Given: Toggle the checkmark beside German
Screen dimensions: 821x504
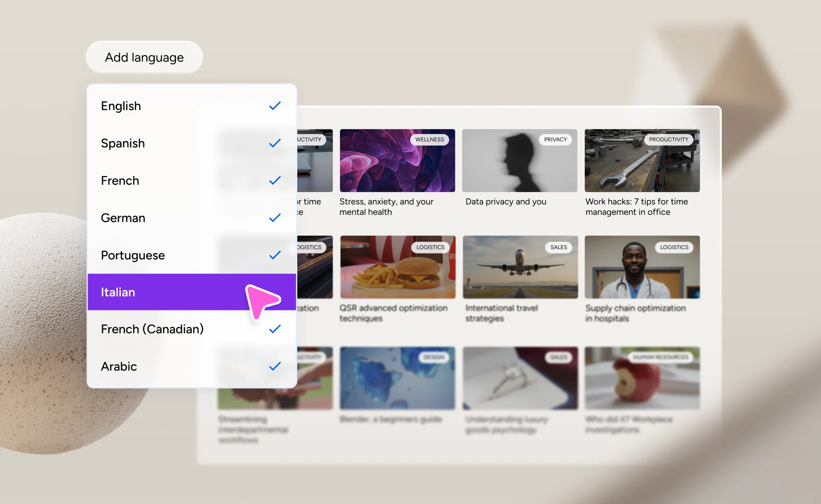Looking at the screenshot, I should [275, 218].
